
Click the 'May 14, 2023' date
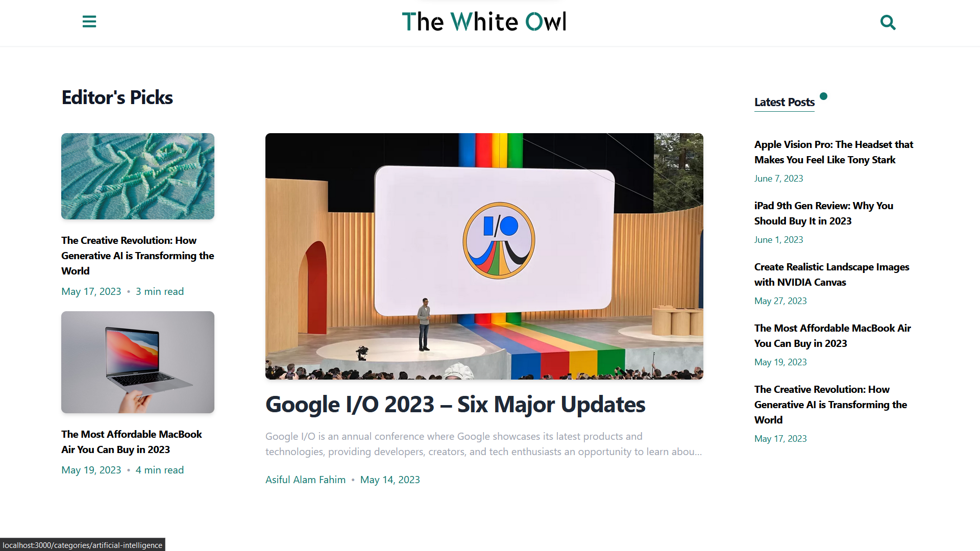[x=390, y=480]
